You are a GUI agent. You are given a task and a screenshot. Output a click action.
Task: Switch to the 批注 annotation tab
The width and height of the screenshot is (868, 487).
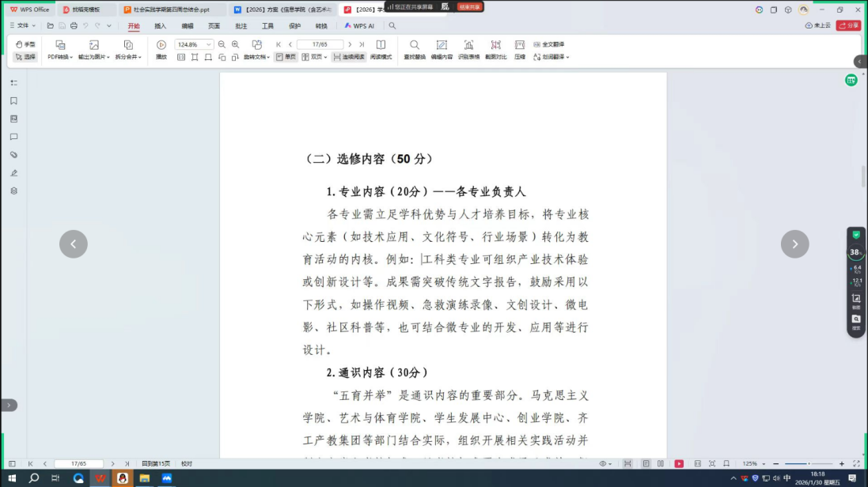241,26
